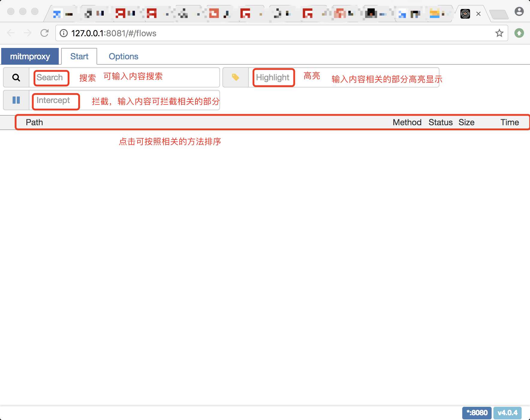Viewport: 530px width, 420px height.
Task: Open the mitmproxy main menu tab
Action: (30, 56)
